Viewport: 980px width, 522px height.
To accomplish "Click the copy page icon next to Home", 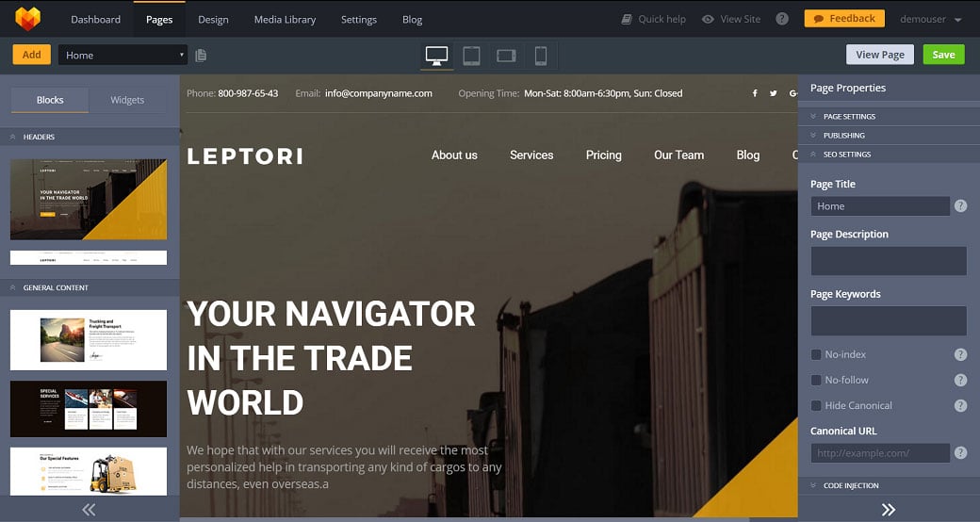I will point(201,56).
